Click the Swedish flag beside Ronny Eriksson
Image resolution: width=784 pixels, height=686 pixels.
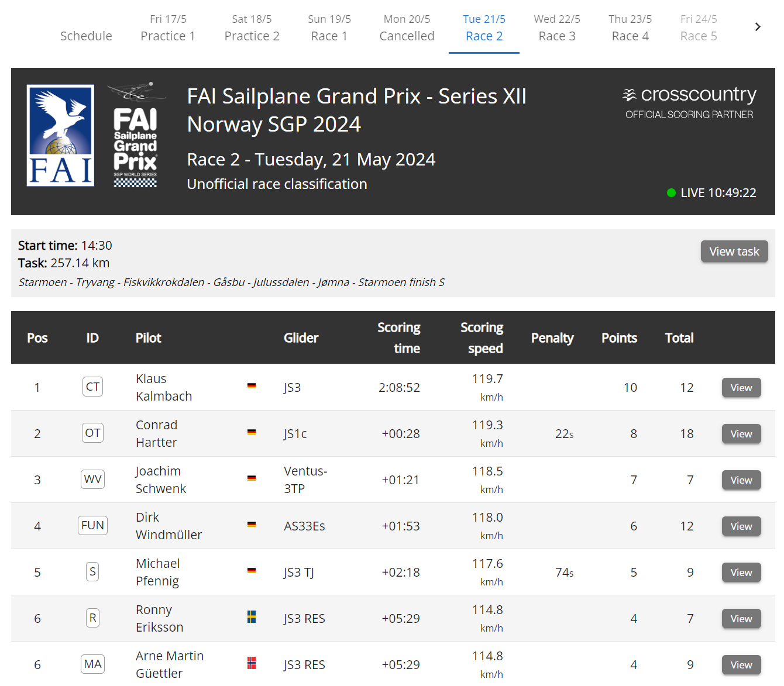[252, 617]
